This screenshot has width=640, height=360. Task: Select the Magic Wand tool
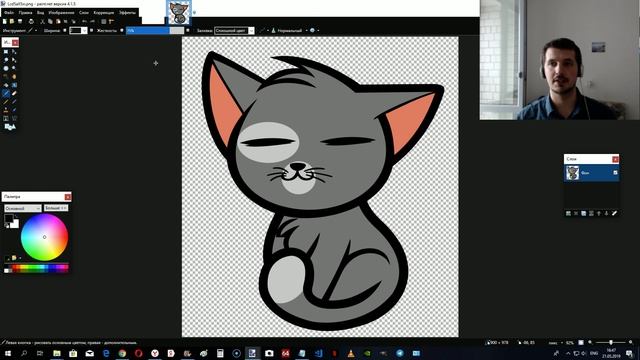coord(6,76)
